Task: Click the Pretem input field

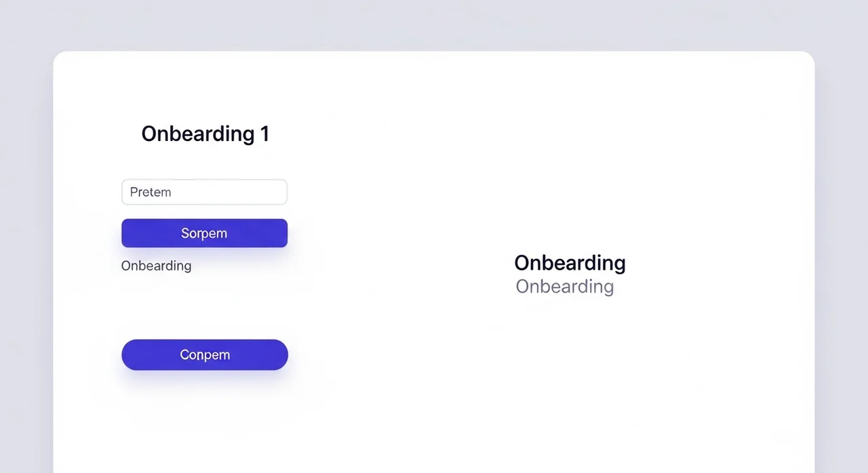Action: click(x=204, y=192)
